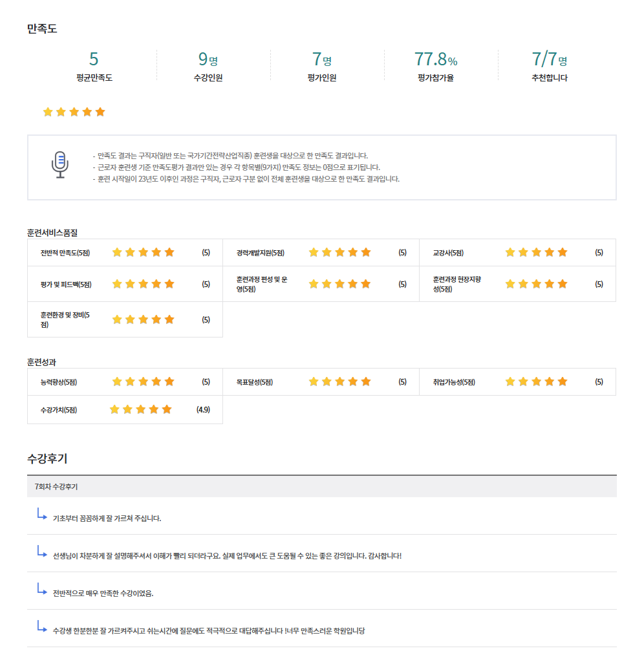The width and height of the screenshot is (644, 664).
Task: Click stars next to 전반적 만족도
Action: click(144, 252)
